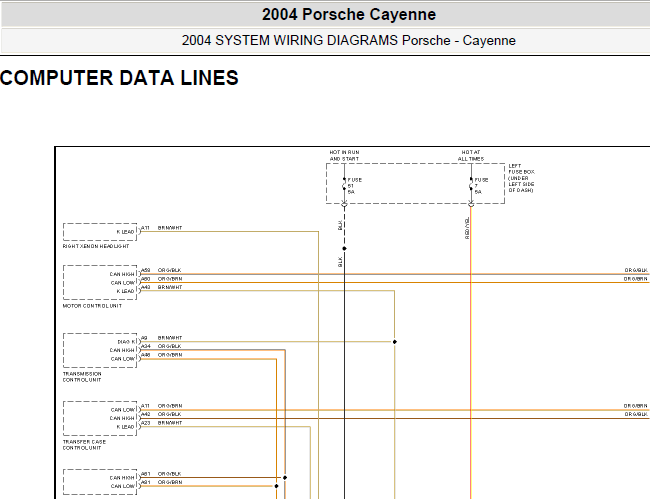650x499 pixels.
Task: Click pin "A9" of the Transmission Control Unit
Action: tap(144, 338)
